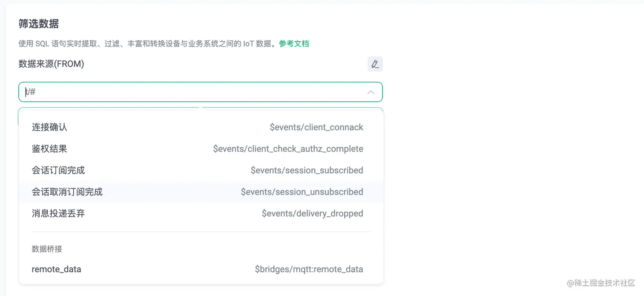
Task: Click $events/client_connack topic text
Action: tap(316, 127)
